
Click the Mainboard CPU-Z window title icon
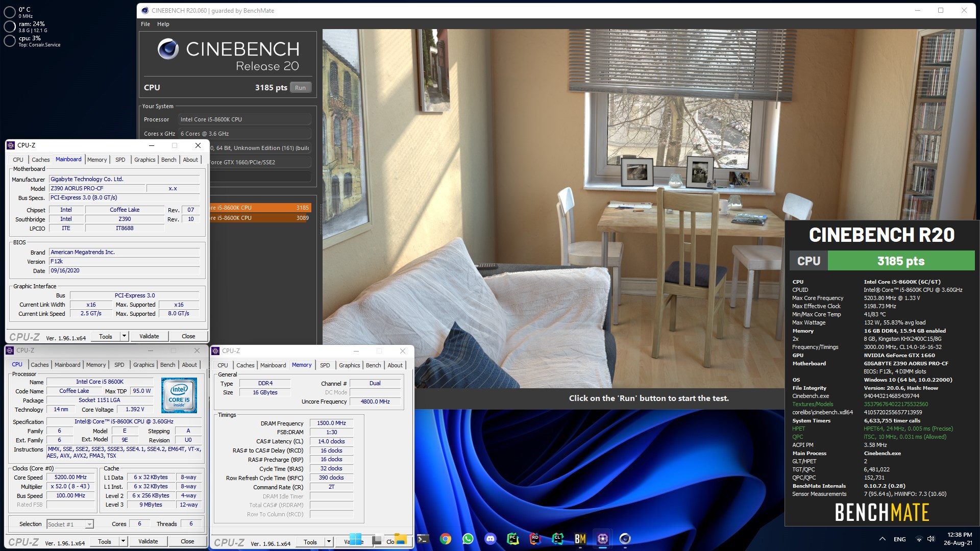click(11, 145)
